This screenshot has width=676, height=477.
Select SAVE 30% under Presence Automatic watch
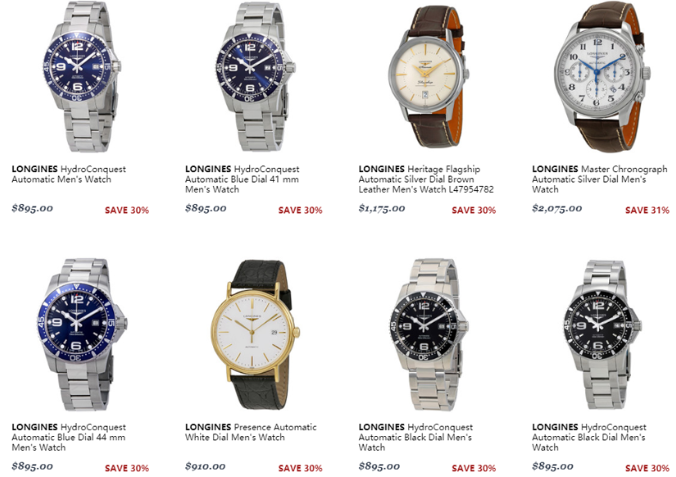click(300, 468)
